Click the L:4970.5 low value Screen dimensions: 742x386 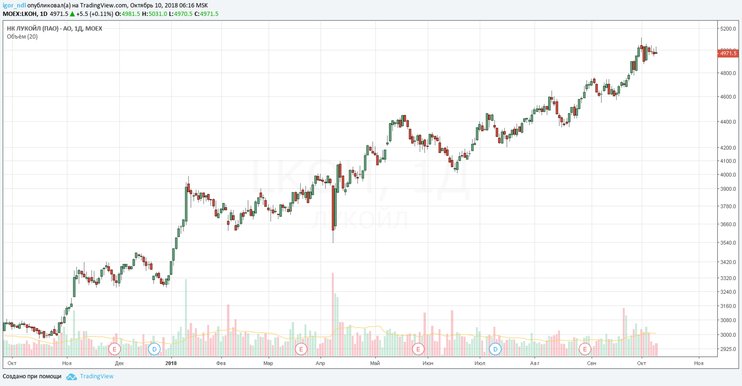[x=181, y=14]
